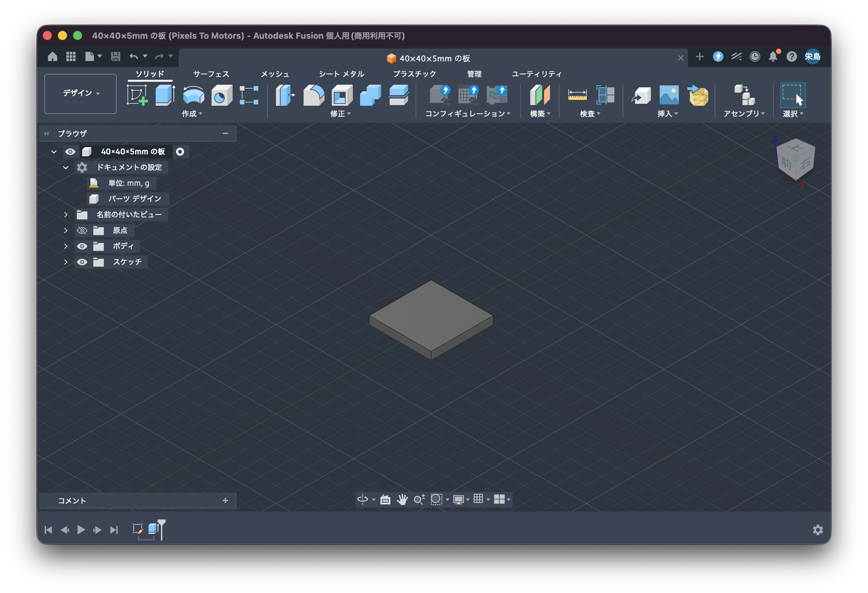Collapse the ドキュメントの設定 node
The width and height of the screenshot is (868, 593).
coord(66,167)
